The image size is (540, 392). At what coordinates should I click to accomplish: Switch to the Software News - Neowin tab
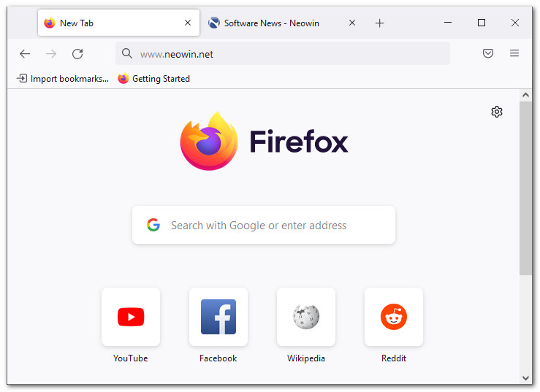click(271, 23)
